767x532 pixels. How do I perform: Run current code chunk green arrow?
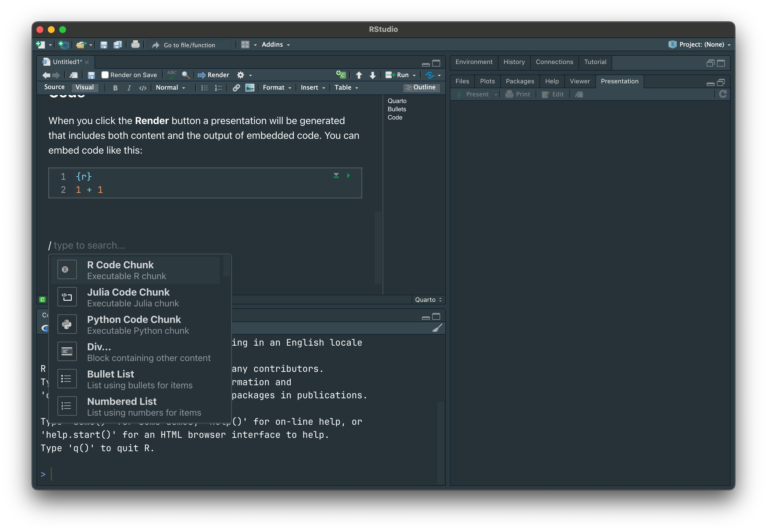pyautogui.click(x=348, y=176)
